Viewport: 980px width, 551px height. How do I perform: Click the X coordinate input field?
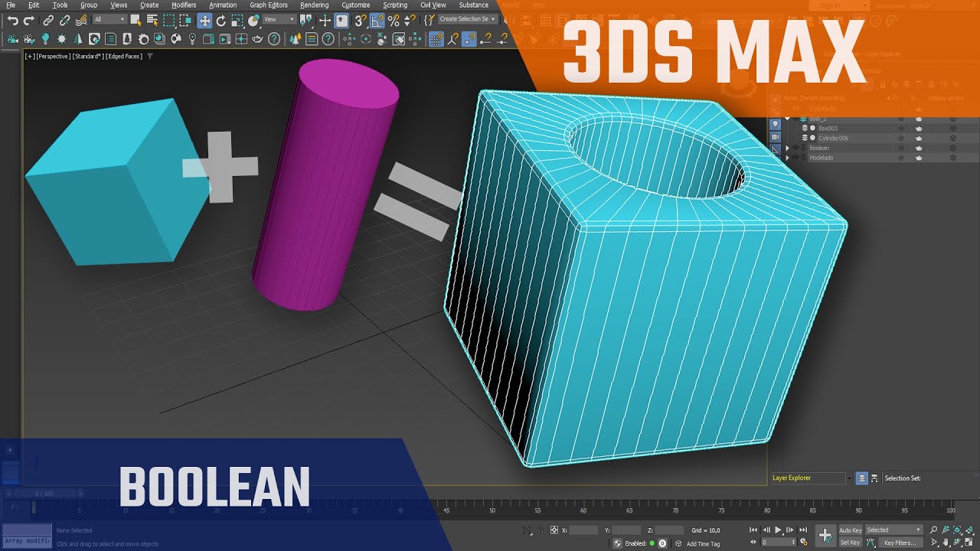pos(583,530)
